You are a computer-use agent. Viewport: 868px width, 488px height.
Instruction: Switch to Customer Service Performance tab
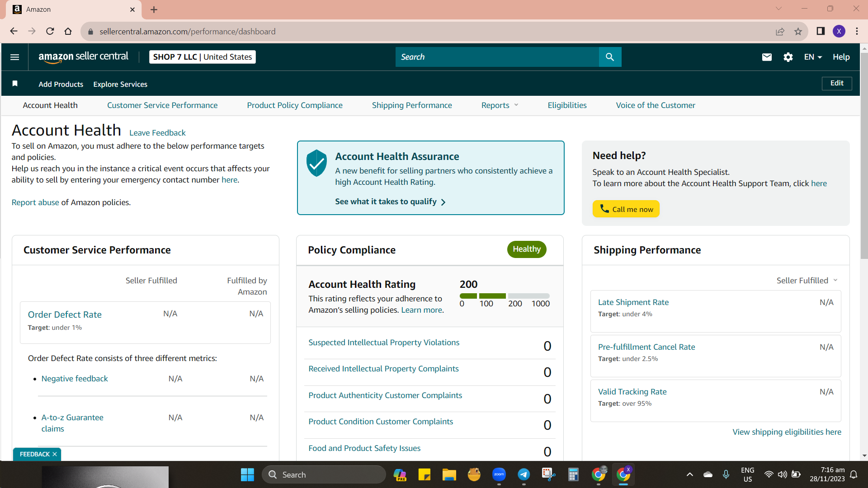162,105
